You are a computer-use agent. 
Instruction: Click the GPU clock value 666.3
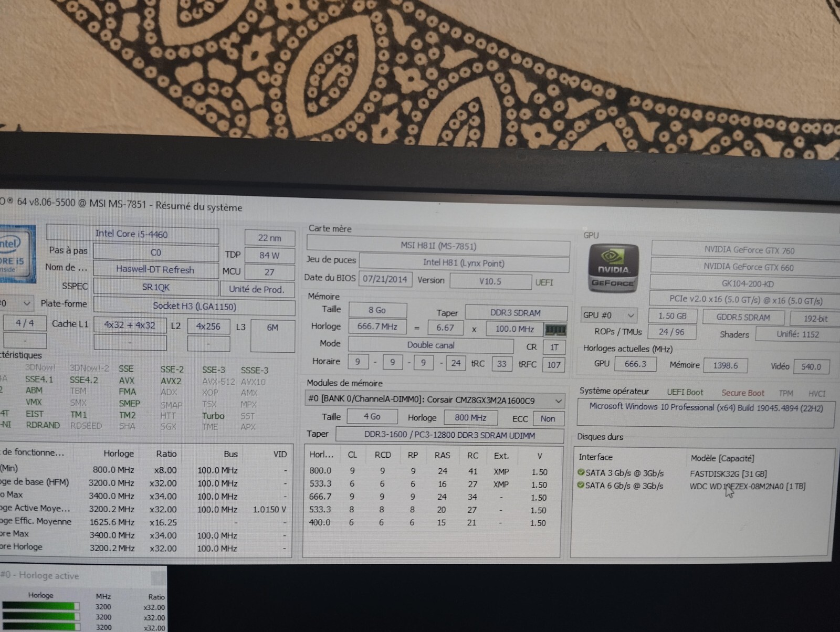pyautogui.click(x=635, y=364)
